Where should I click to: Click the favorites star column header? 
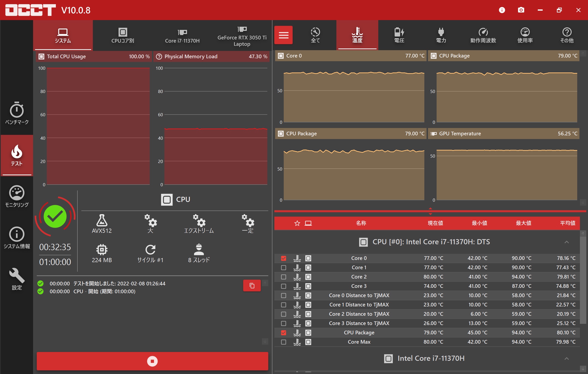coord(297,223)
